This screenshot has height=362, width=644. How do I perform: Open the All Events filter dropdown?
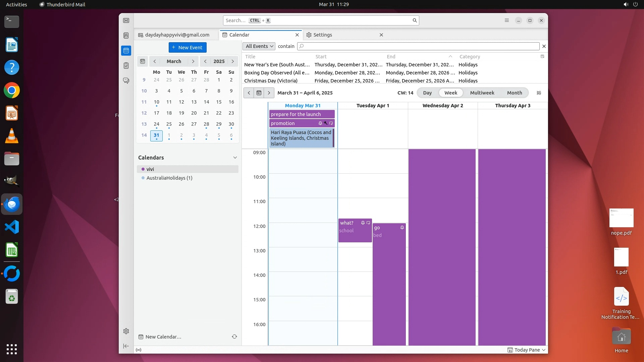[x=259, y=46]
